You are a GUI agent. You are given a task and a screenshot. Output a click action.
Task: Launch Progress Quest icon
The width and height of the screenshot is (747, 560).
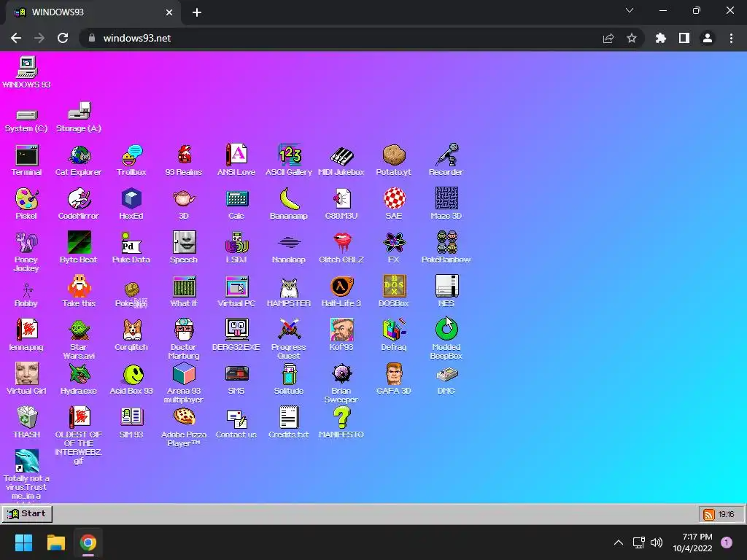pyautogui.click(x=289, y=331)
